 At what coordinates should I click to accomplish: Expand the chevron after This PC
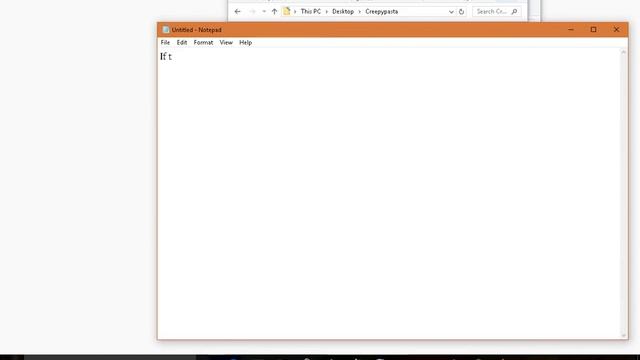pyautogui.click(x=327, y=12)
